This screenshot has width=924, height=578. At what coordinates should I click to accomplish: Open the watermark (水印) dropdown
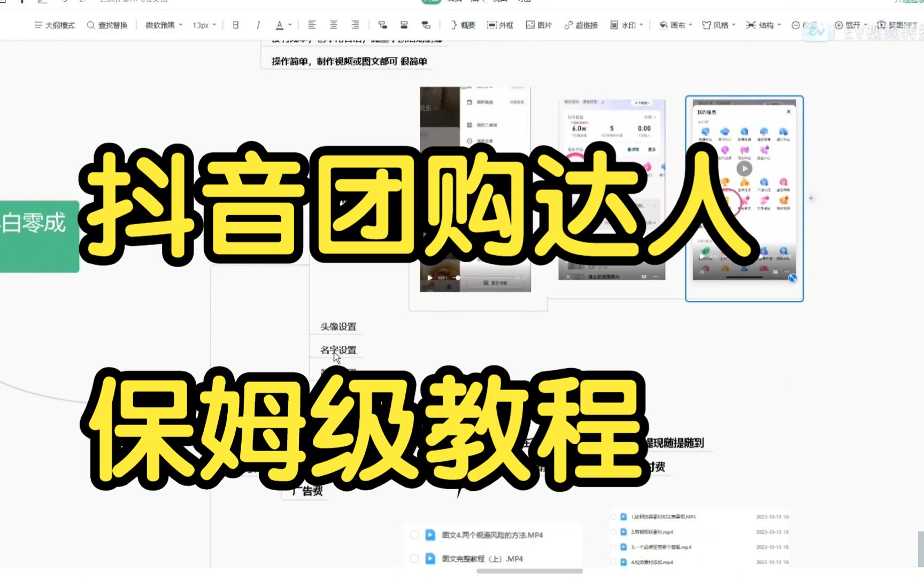pos(627,25)
